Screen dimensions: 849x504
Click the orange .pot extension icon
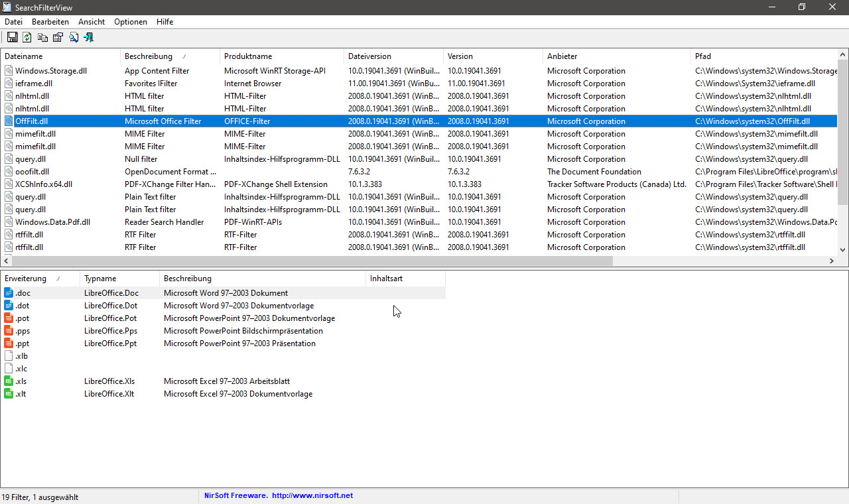pyautogui.click(x=9, y=318)
